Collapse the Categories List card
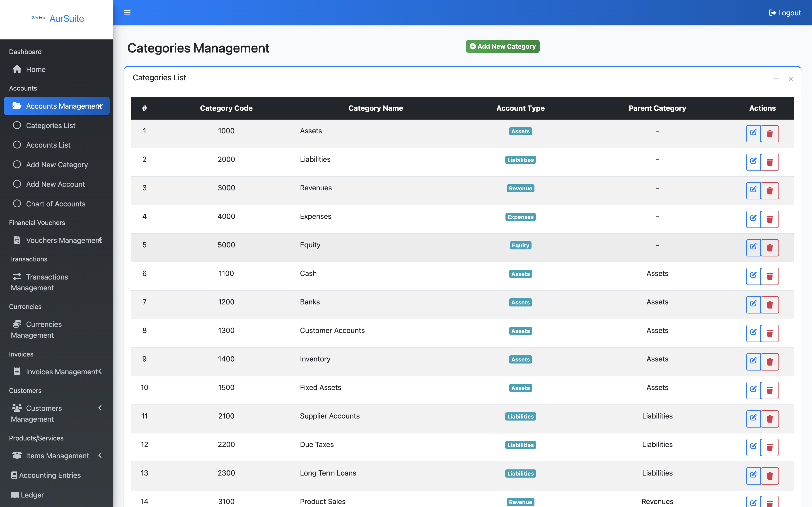 pos(776,79)
